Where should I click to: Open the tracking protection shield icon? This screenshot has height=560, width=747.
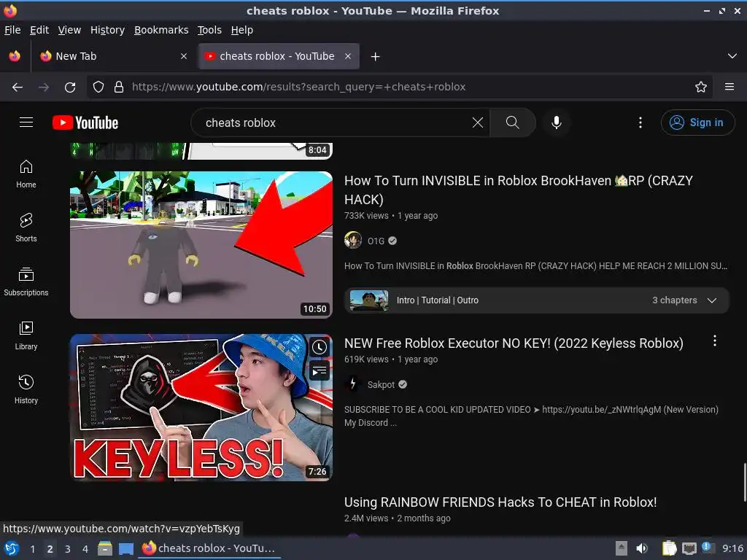pos(98,87)
